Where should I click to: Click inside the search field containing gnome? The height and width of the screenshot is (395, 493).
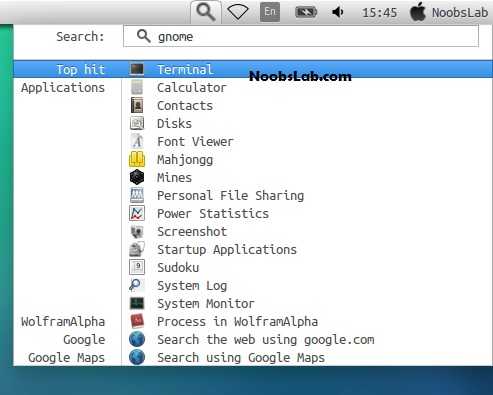click(x=301, y=36)
